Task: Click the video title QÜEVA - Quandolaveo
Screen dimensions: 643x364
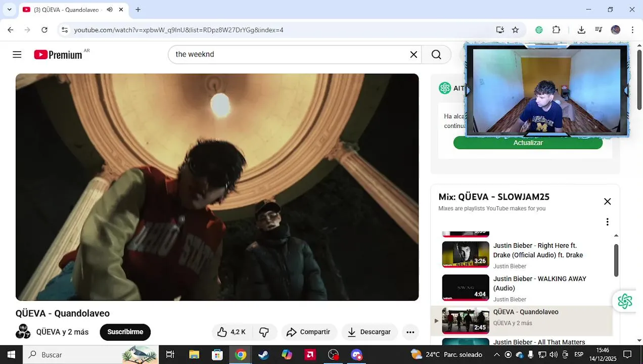Action: point(63,313)
